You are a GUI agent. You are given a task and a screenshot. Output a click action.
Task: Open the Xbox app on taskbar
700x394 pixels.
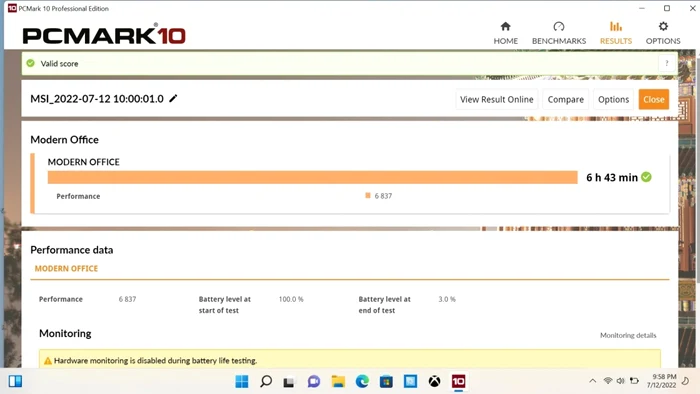(434, 381)
